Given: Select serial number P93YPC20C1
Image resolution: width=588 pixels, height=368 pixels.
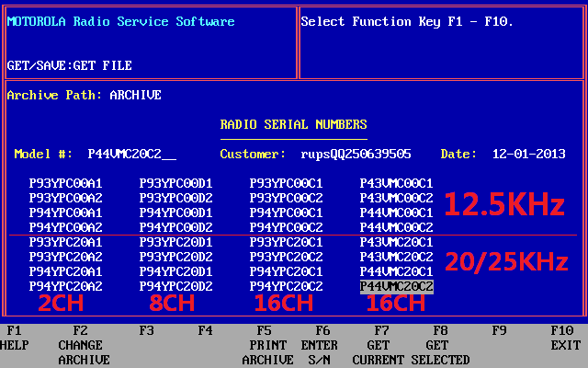Looking at the screenshot, I should [286, 242].
